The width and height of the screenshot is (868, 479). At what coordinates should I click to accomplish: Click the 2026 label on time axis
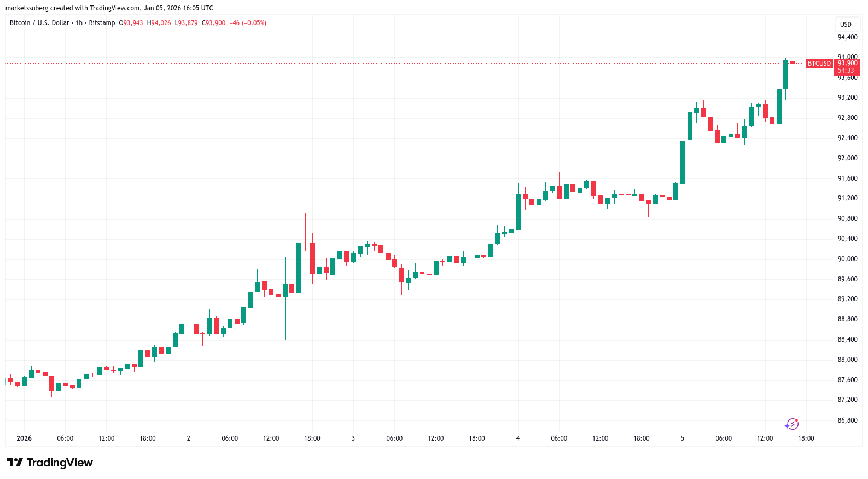(x=24, y=438)
